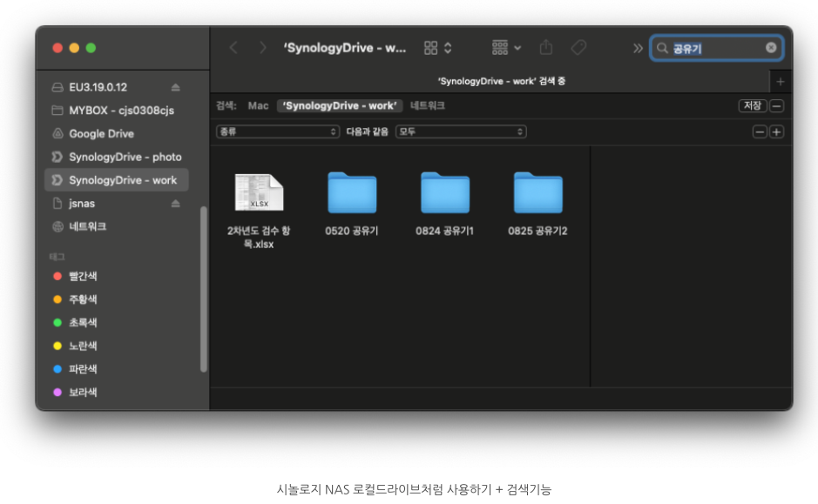Open the 모두 value dropdown
818x504 pixels.
461,131
